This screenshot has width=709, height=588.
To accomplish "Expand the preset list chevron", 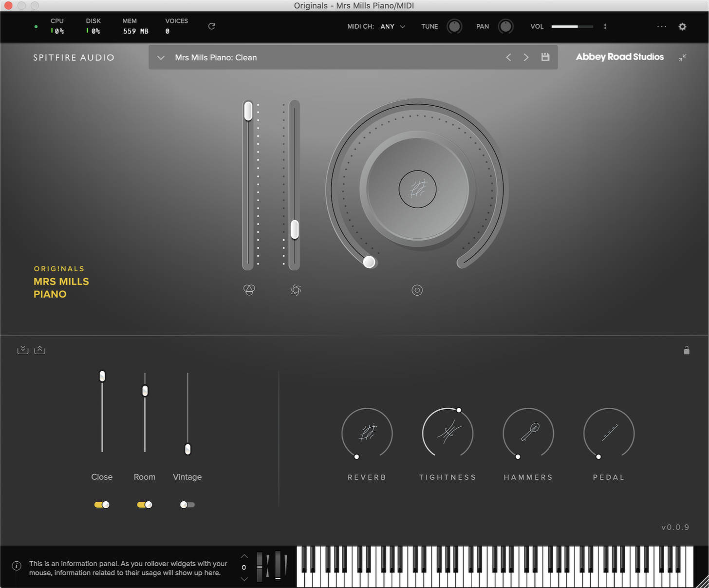I will click(161, 57).
